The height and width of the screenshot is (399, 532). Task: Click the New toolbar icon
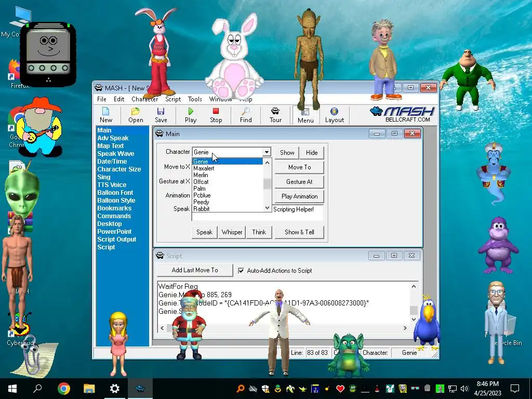(106, 115)
